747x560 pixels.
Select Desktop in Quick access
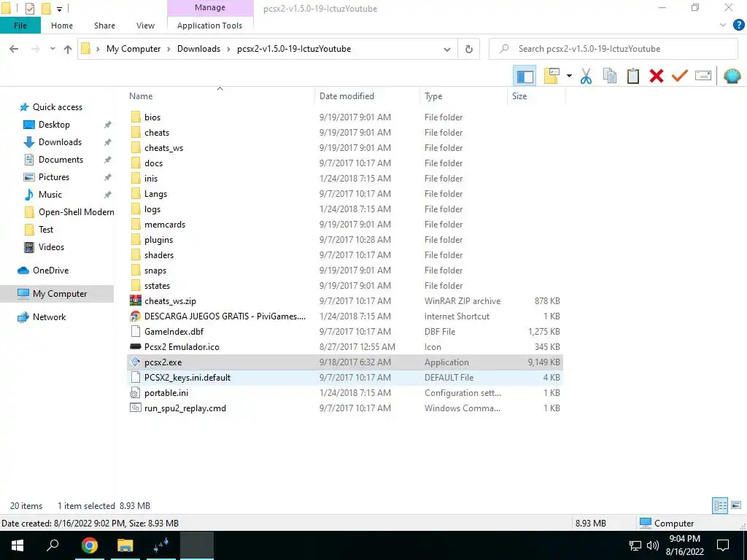tap(54, 124)
